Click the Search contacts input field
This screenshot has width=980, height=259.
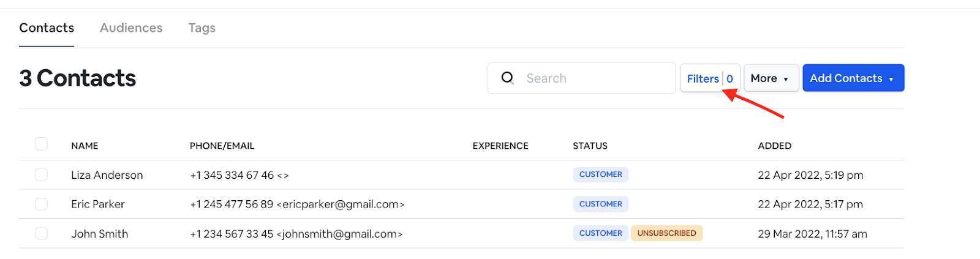click(x=594, y=78)
